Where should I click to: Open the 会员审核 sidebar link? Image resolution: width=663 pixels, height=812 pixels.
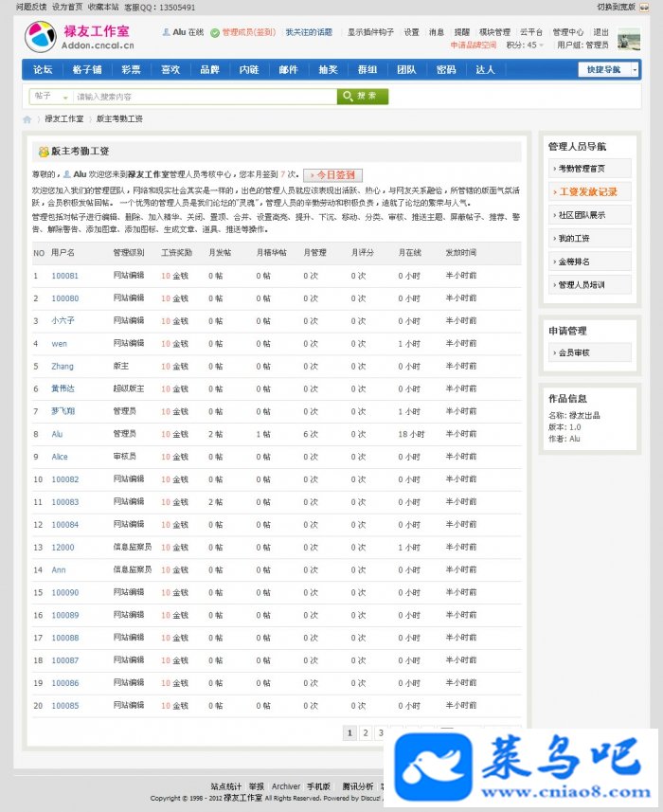pyautogui.click(x=590, y=352)
